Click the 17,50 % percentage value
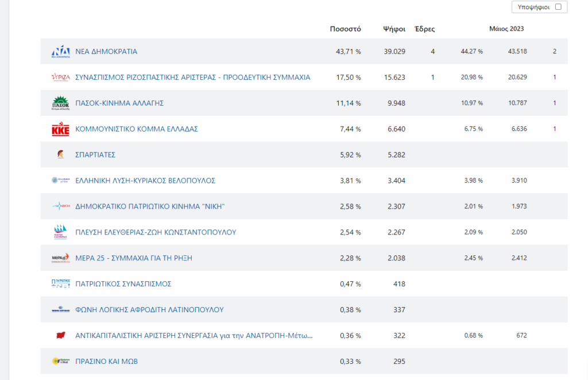Screen dimensions: 588x380 coord(349,78)
